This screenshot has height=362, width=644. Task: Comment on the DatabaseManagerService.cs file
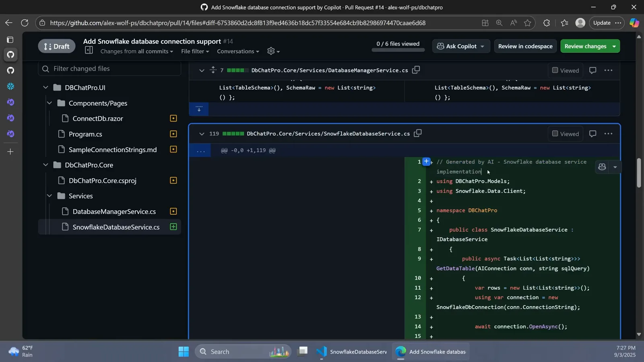point(592,70)
